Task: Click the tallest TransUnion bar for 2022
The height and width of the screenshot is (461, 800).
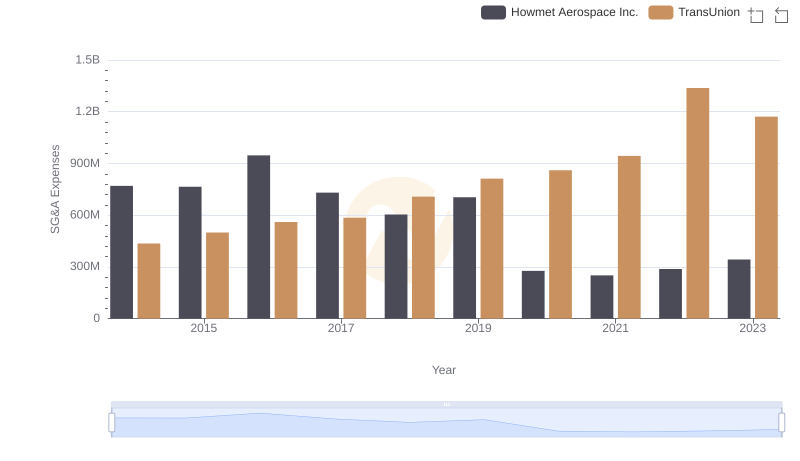Action: tap(697, 203)
